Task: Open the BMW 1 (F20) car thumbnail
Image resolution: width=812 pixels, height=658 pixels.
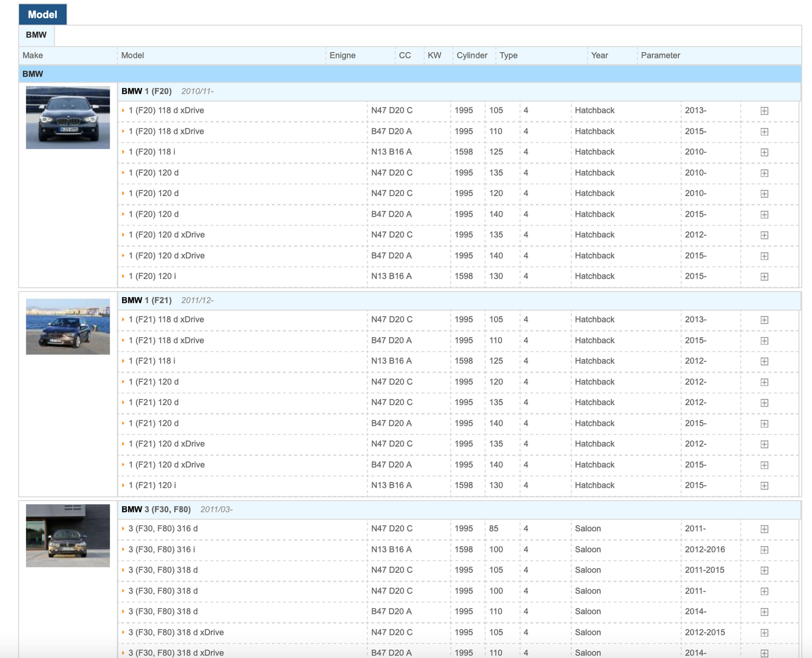Action: pyautogui.click(x=68, y=117)
